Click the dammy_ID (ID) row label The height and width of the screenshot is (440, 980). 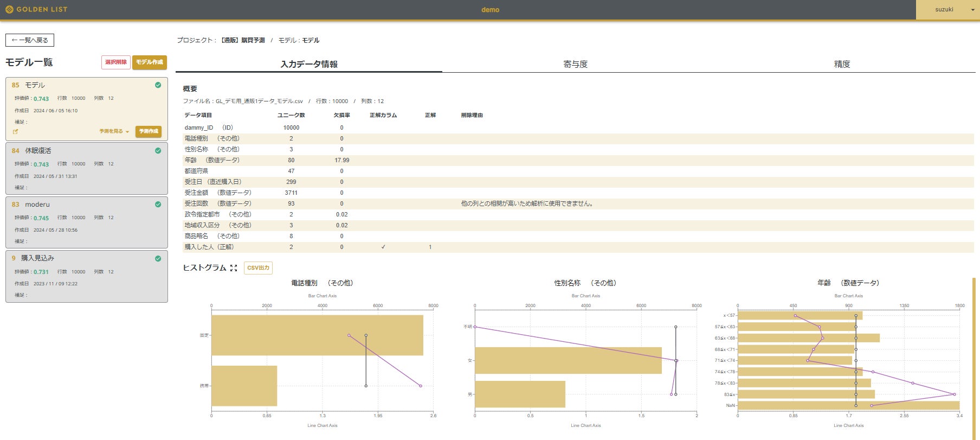[209, 127]
